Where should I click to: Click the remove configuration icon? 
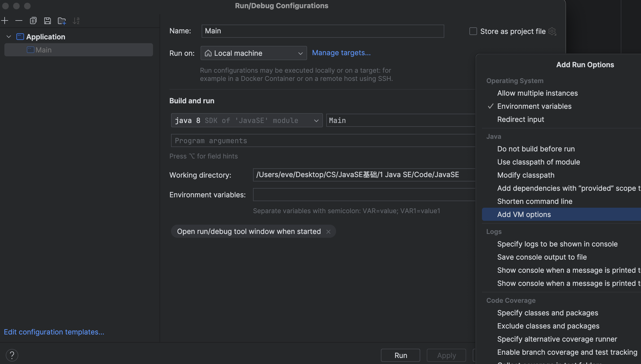19,21
